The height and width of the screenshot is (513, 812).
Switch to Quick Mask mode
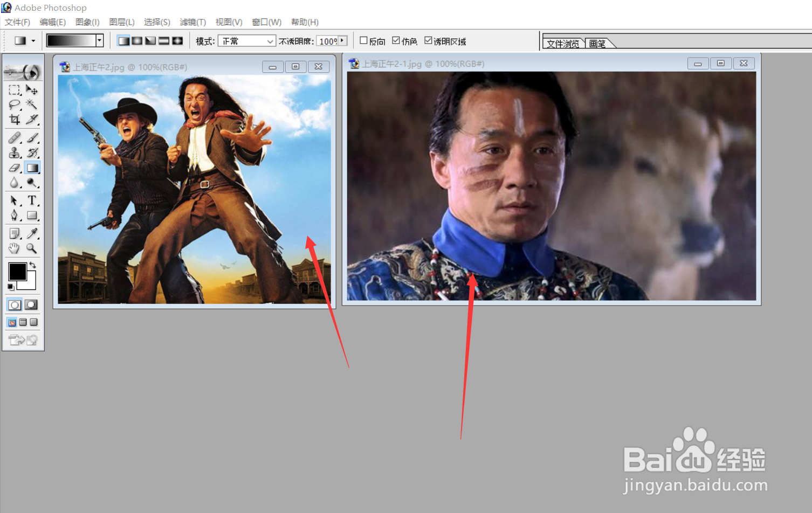pyautogui.click(x=31, y=305)
